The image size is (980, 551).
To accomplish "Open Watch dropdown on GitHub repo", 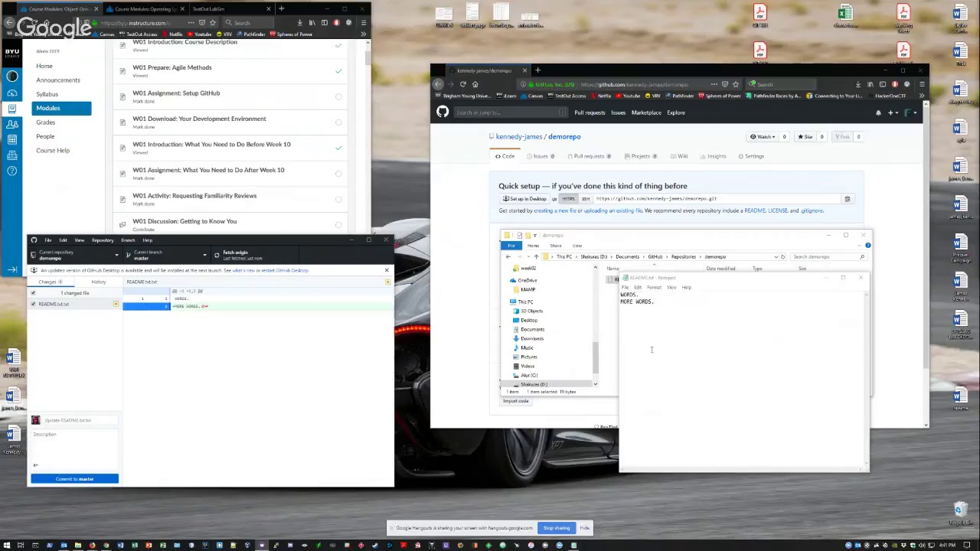I will pyautogui.click(x=763, y=137).
